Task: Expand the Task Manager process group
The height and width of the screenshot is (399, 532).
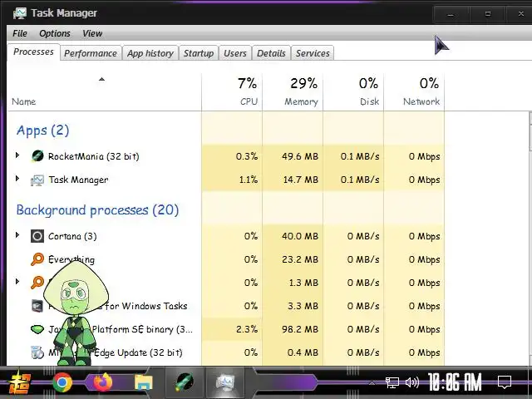Action: (17, 179)
